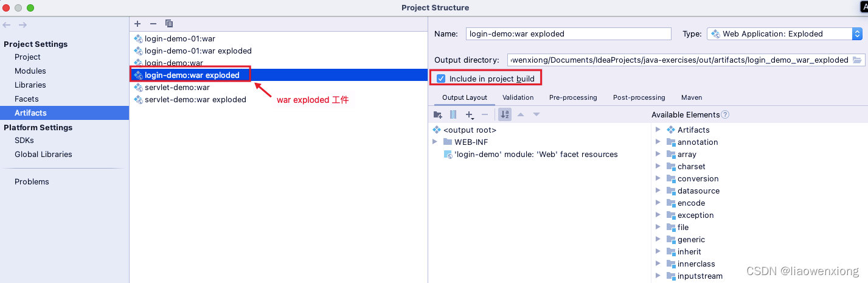Screen dimensions: 868x283
Task: Expand the annotation module node
Action: [x=658, y=142]
